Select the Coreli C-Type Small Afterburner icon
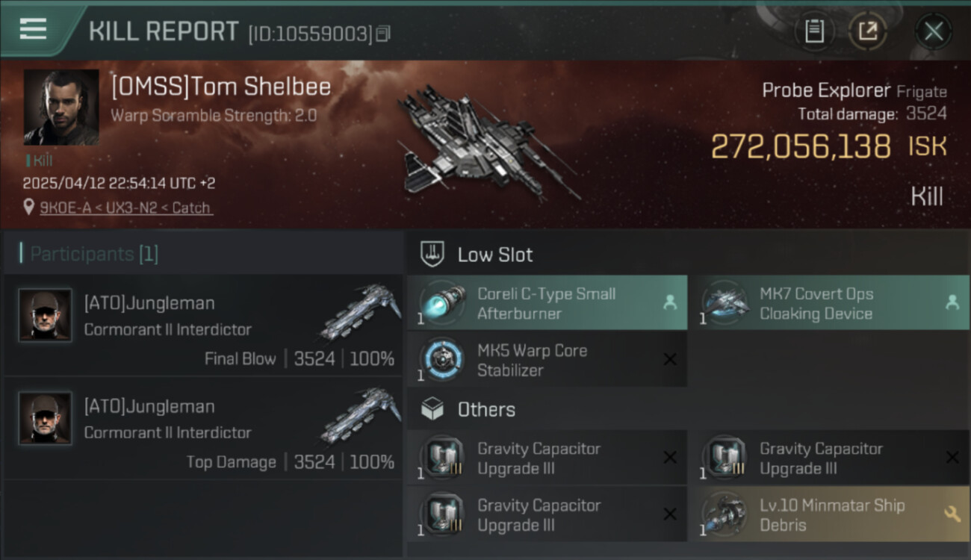The height and width of the screenshot is (560, 971). [442, 303]
